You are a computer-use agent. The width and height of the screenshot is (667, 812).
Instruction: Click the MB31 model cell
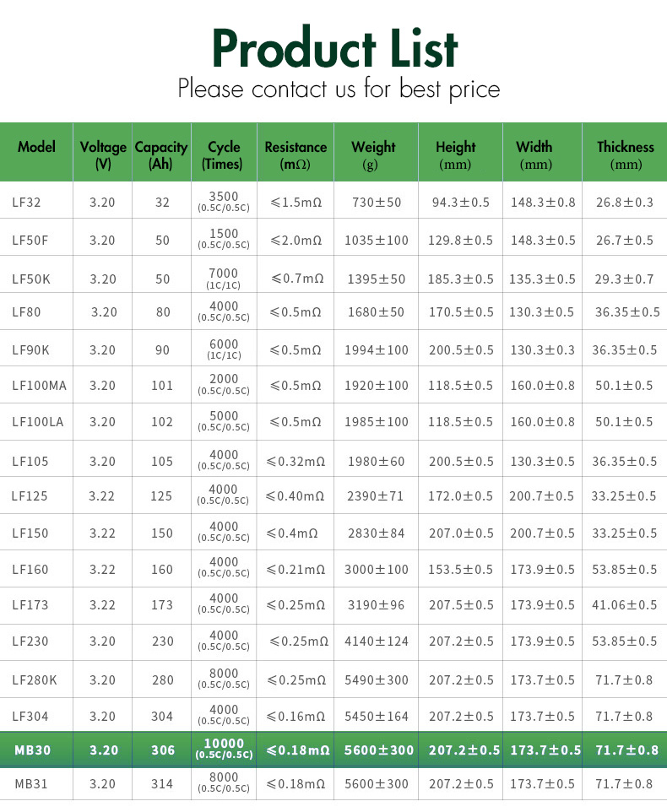click(x=31, y=784)
